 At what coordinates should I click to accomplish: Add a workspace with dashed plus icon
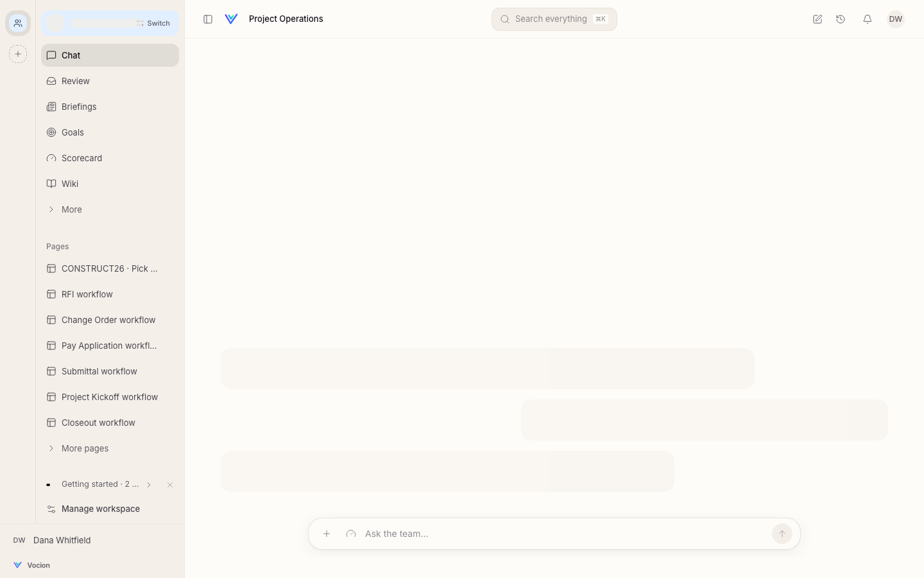pyautogui.click(x=18, y=54)
